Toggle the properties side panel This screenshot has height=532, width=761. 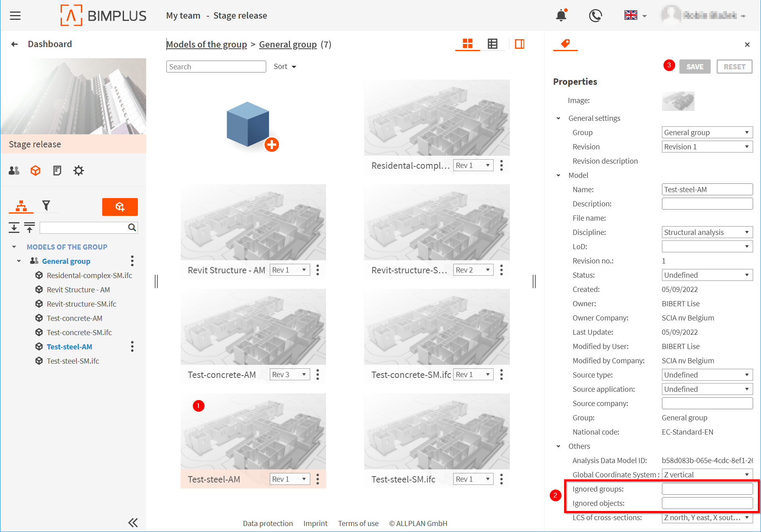(519, 44)
